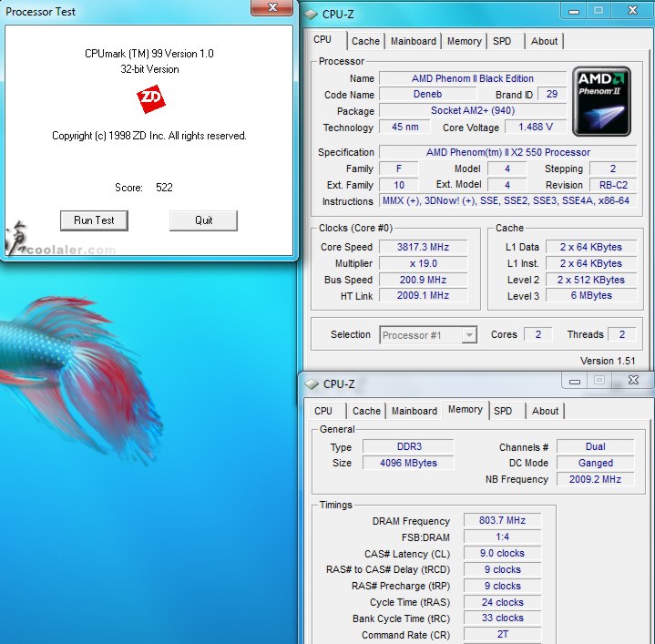
Task: Click the 'Dual' channels value
Action: tap(595, 447)
